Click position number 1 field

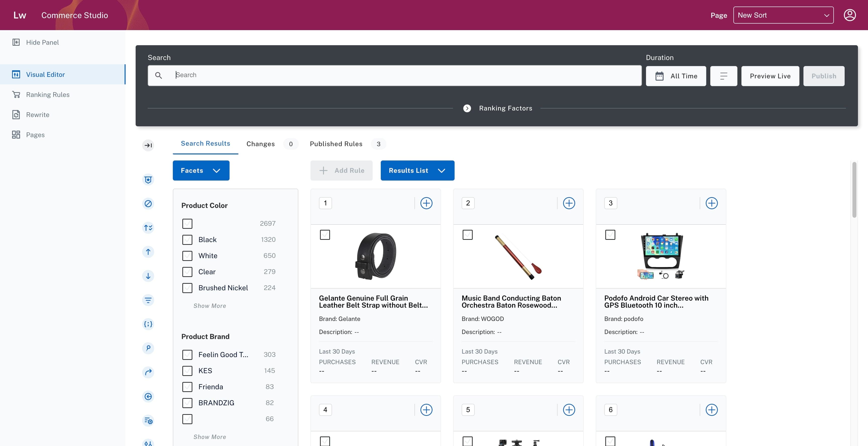[x=325, y=203]
